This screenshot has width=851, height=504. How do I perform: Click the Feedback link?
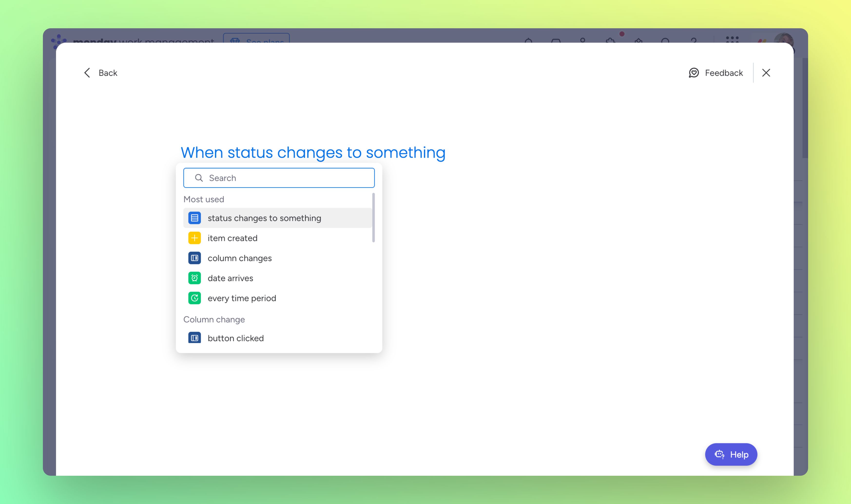[x=724, y=73]
